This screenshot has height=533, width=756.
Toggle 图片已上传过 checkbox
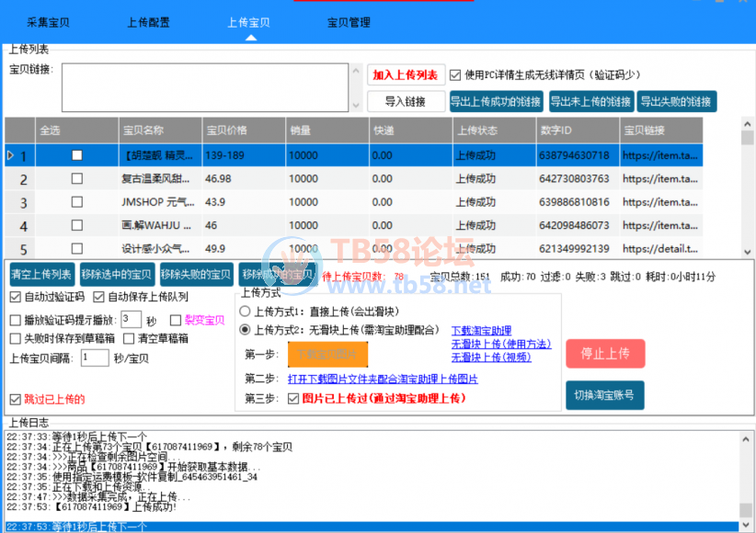(x=293, y=399)
